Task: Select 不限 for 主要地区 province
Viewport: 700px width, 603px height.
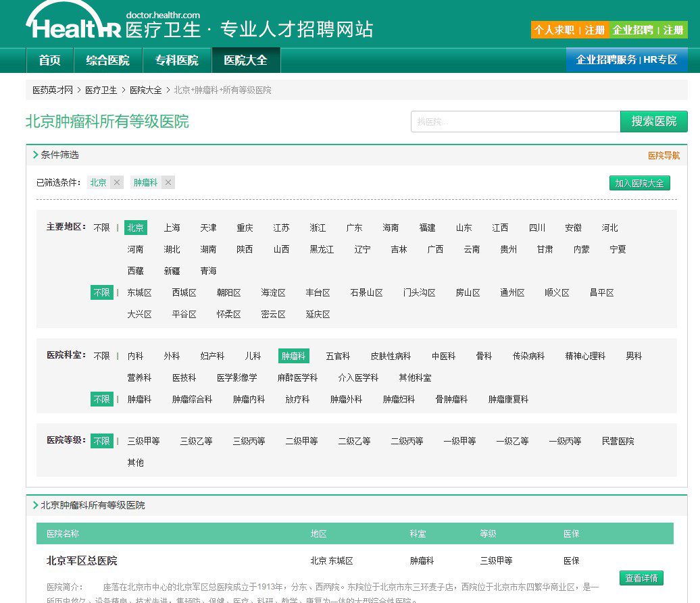Action: click(x=102, y=228)
